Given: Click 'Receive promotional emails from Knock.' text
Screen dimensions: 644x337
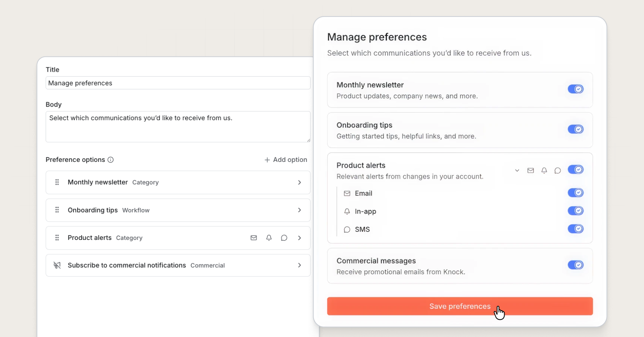Looking at the screenshot, I should coord(401,272).
